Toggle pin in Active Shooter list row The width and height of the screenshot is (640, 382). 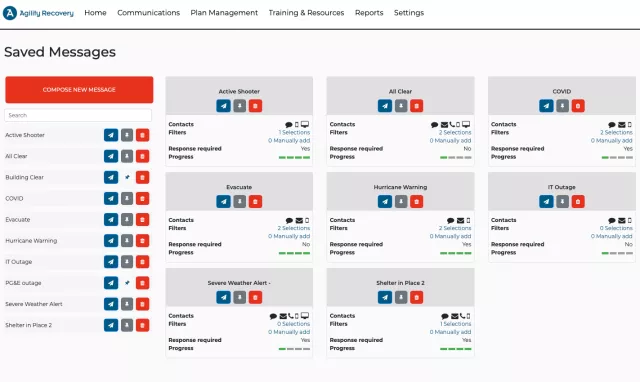tap(127, 135)
